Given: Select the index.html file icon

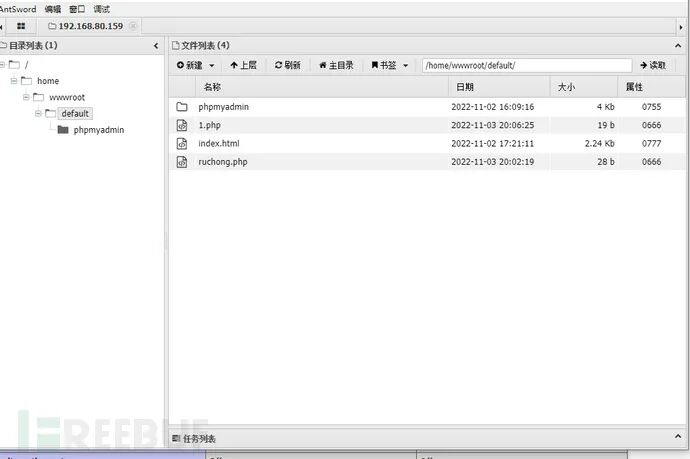Looking at the screenshot, I should point(182,143).
